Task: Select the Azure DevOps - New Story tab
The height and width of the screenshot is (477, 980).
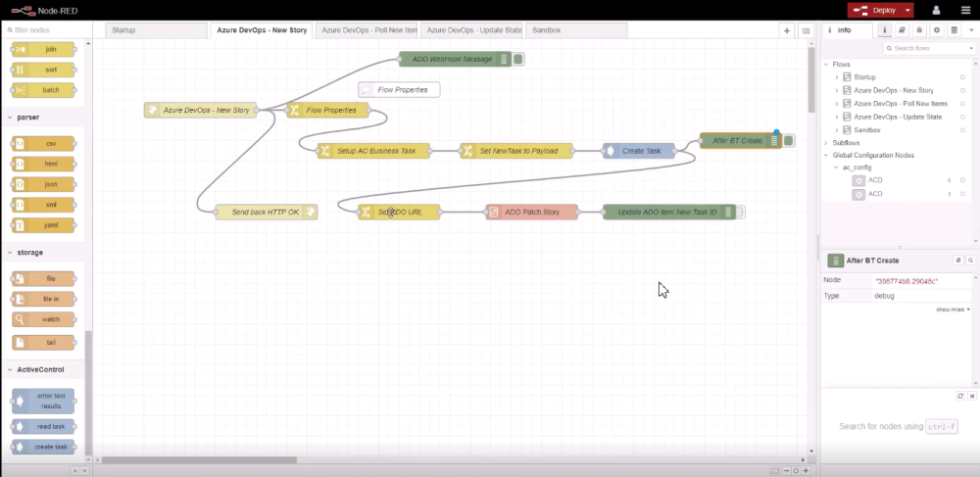Action: tap(262, 30)
